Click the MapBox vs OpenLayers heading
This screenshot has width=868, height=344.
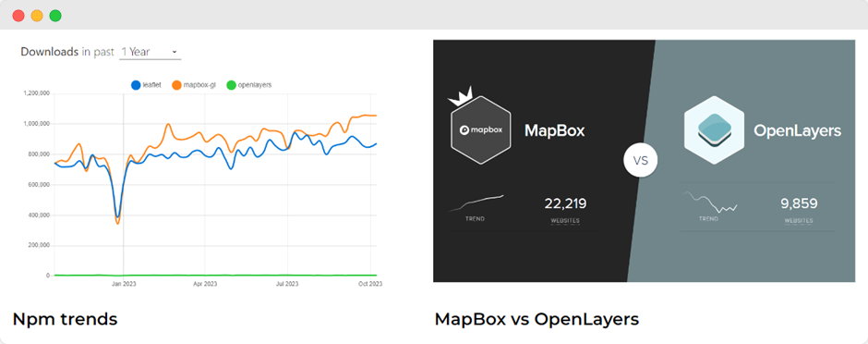point(536,320)
